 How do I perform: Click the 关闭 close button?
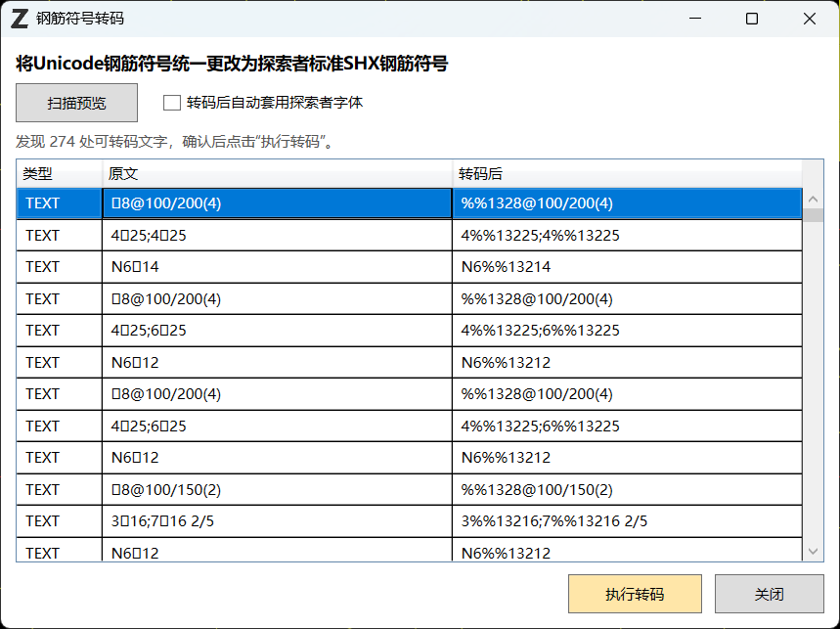tap(770, 594)
